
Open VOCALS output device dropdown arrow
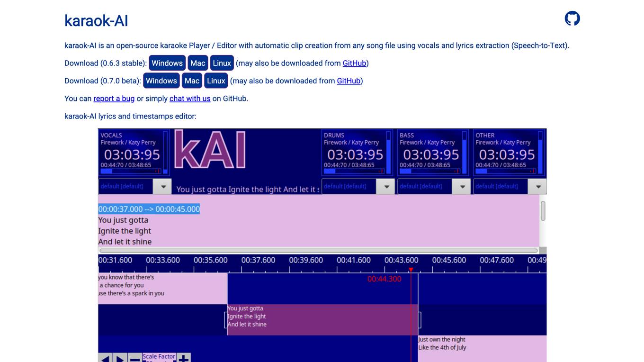coord(163,186)
